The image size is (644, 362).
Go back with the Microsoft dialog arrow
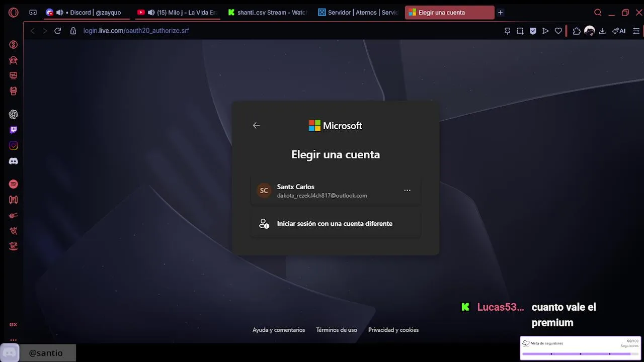point(257,126)
